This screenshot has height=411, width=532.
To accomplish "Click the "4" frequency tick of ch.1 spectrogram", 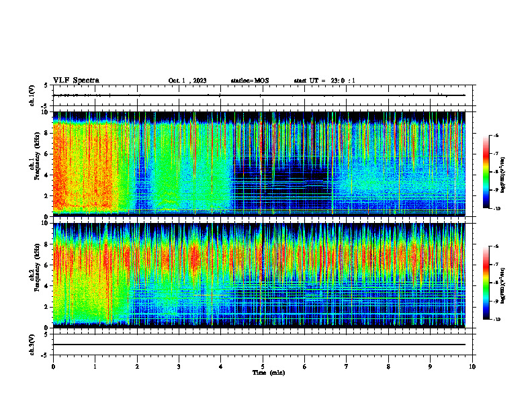I will click(46, 175).
